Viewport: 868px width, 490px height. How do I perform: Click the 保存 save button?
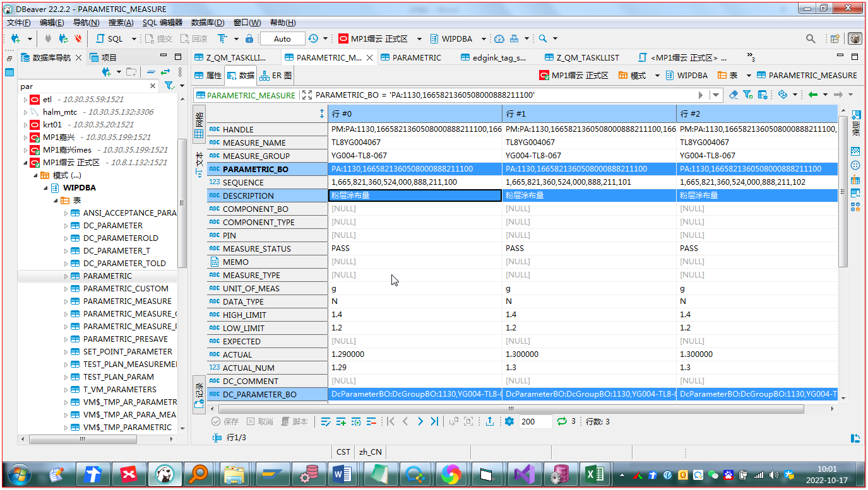[x=225, y=421]
